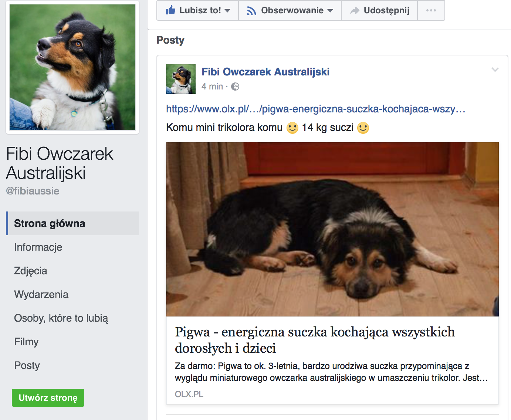Expand the Lubisz to! dropdown arrow
The image size is (511, 420).
[227, 10]
